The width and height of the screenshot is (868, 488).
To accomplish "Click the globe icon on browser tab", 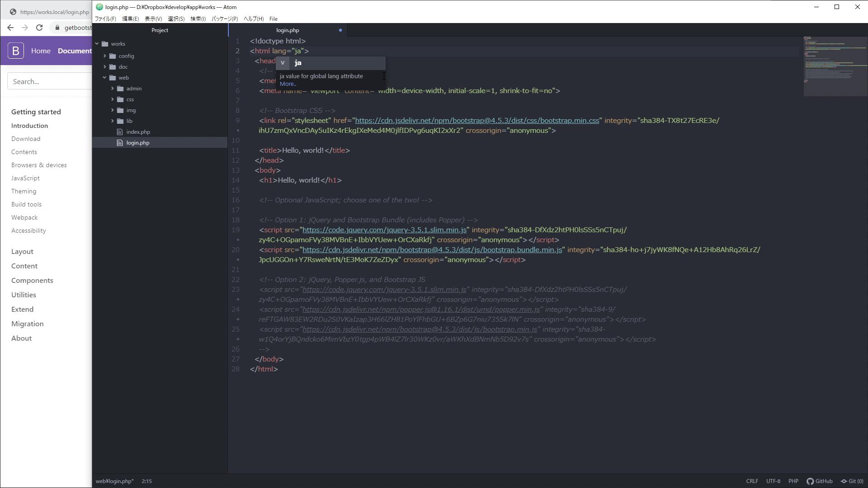I will 13,12.
